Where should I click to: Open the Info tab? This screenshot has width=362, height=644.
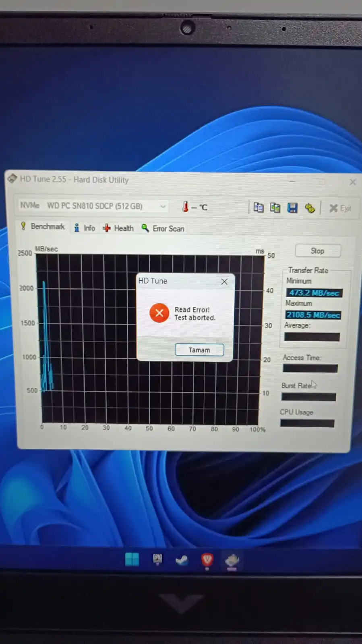[85, 228]
